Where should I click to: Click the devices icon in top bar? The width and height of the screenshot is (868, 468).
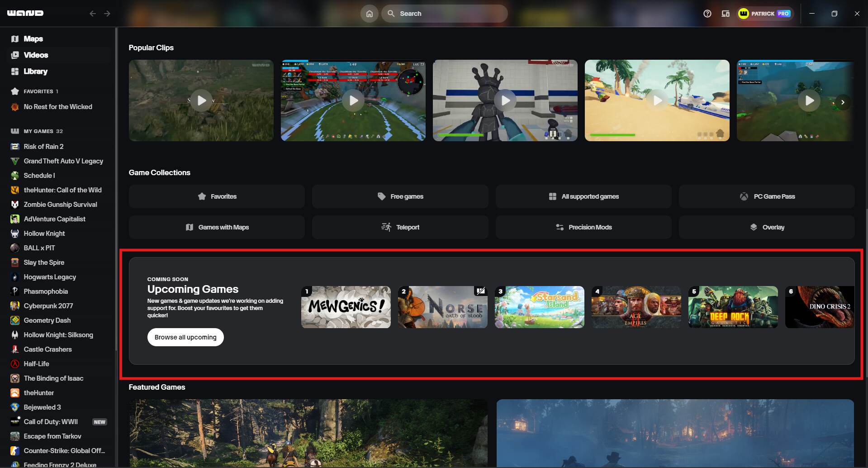point(726,14)
